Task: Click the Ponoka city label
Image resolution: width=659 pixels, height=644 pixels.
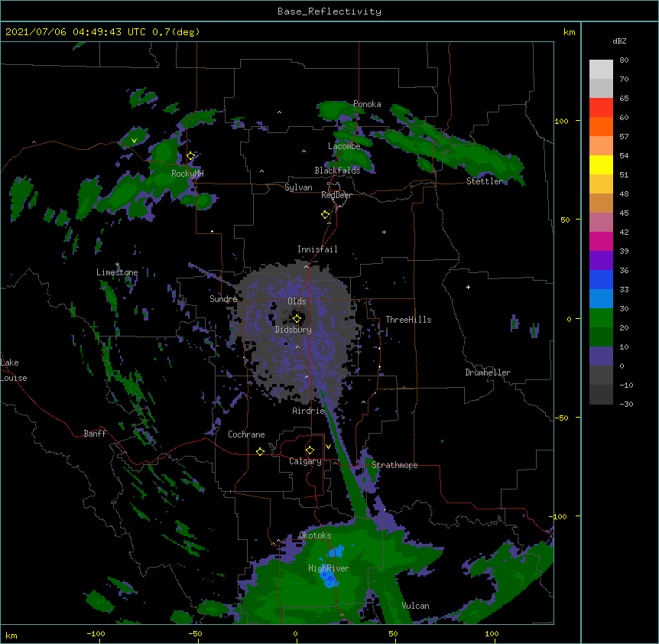Action: 367,104
